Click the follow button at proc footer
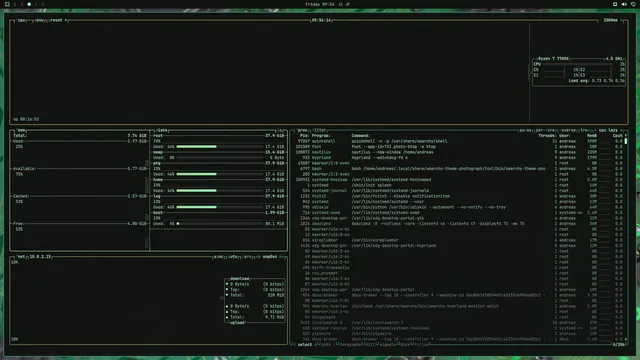Image resolution: width=640 pixels, height=360 pixels. (422, 345)
